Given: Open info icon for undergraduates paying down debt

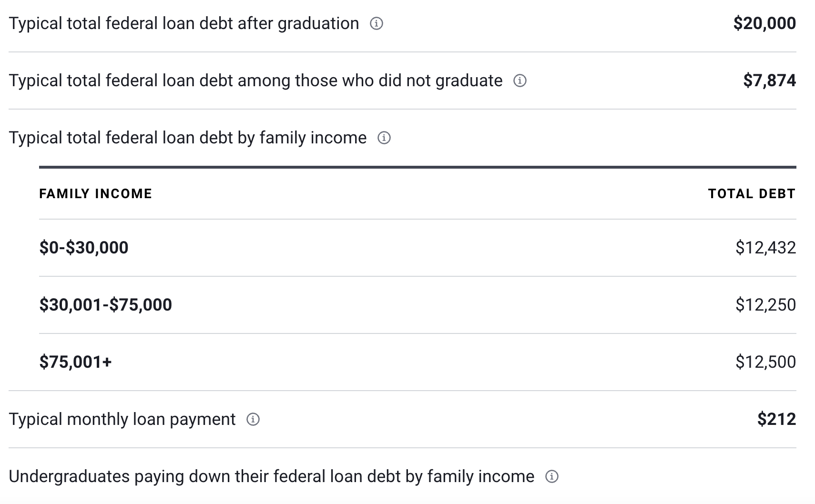Looking at the screenshot, I should click(551, 476).
